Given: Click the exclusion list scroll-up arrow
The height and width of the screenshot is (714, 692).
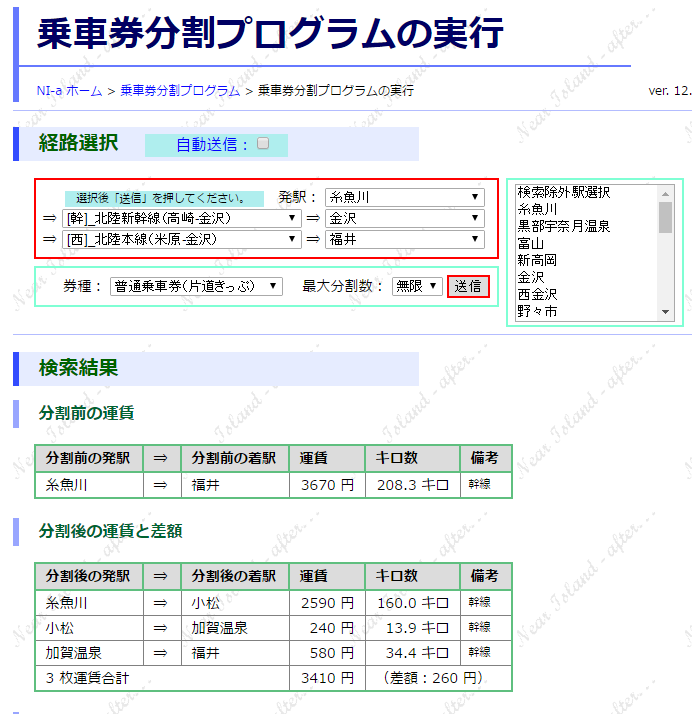Looking at the screenshot, I should click(x=666, y=194).
